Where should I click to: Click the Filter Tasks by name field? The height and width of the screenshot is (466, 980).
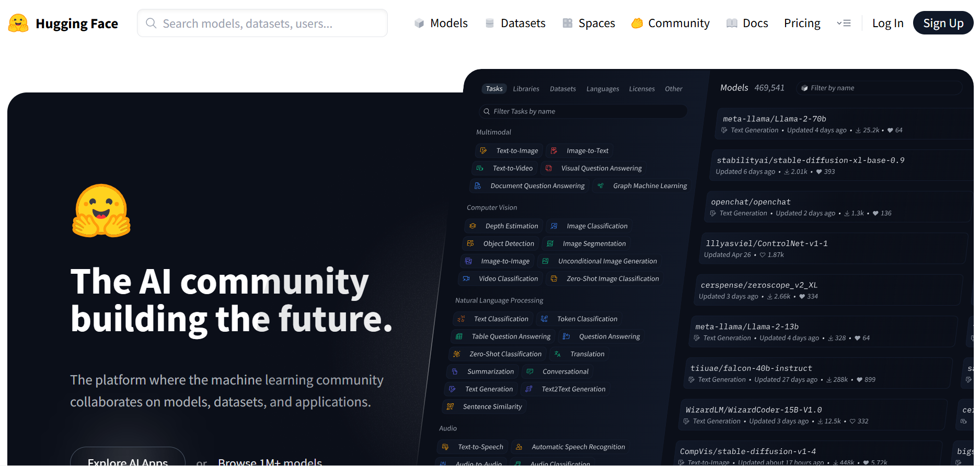[583, 111]
